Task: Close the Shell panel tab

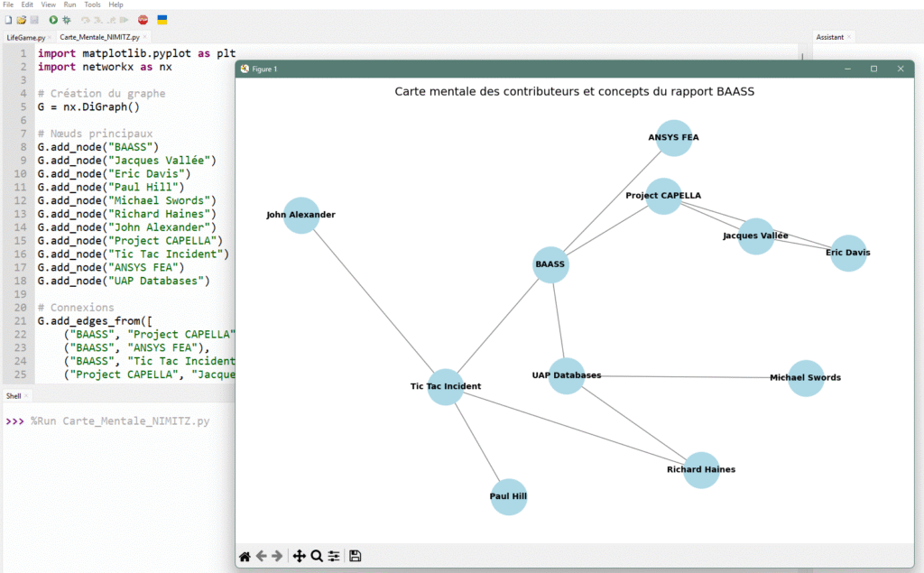Action: [x=26, y=396]
